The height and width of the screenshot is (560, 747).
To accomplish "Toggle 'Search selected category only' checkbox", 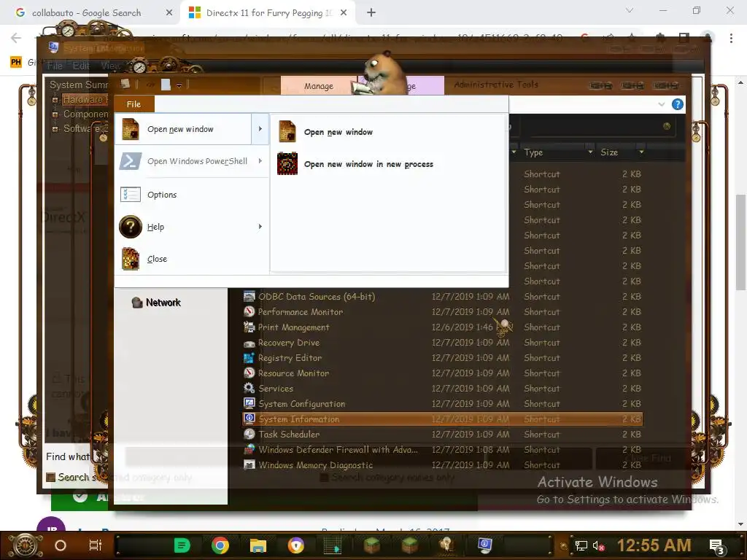I will click(x=50, y=477).
